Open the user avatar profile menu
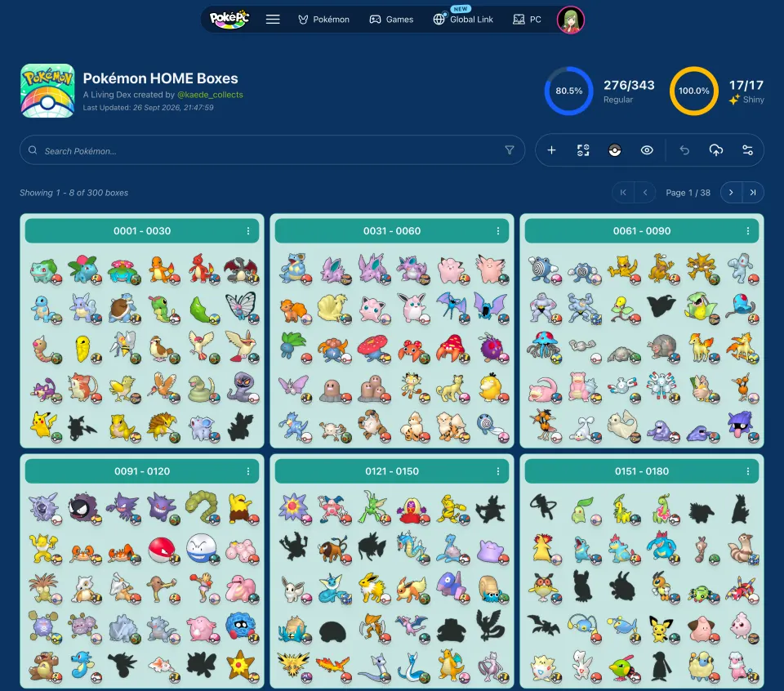 pos(571,20)
